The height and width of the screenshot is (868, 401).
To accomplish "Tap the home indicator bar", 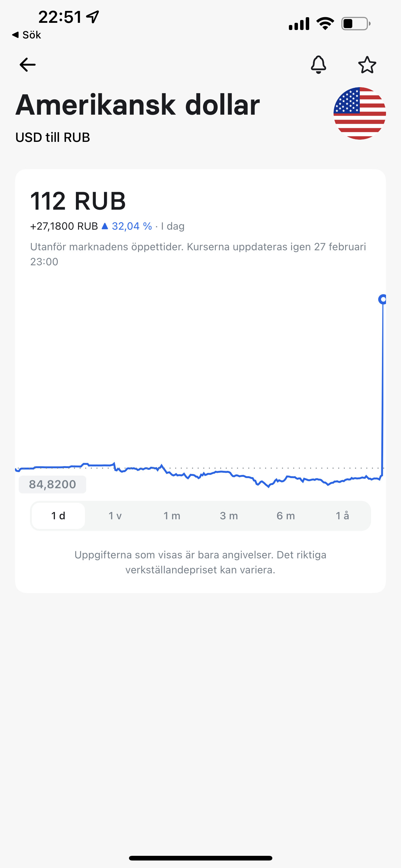I will [x=200, y=858].
